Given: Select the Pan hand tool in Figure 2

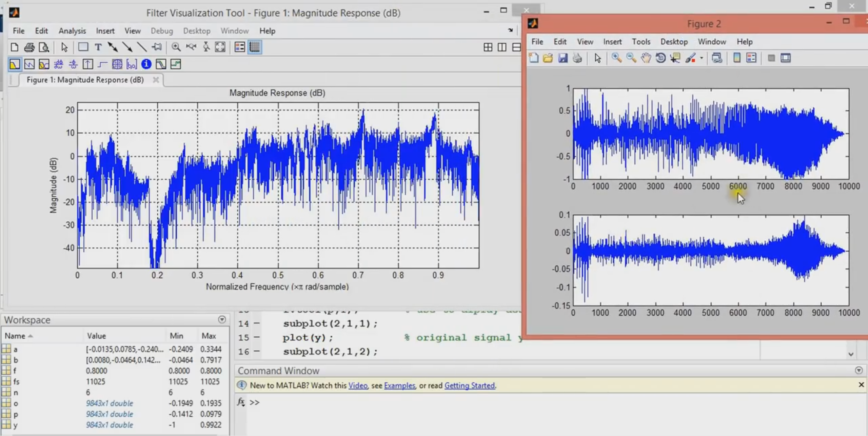Looking at the screenshot, I should (x=646, y=58).
